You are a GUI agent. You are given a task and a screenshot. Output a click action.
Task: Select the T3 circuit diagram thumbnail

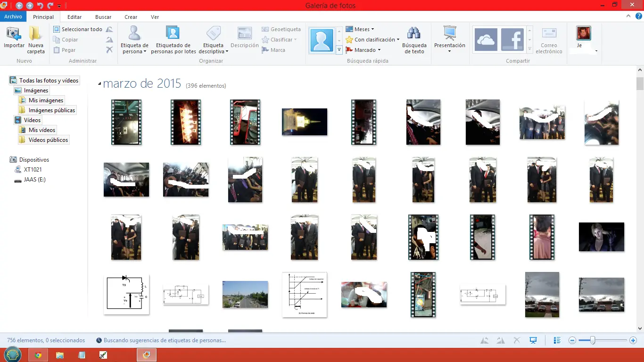126,295
